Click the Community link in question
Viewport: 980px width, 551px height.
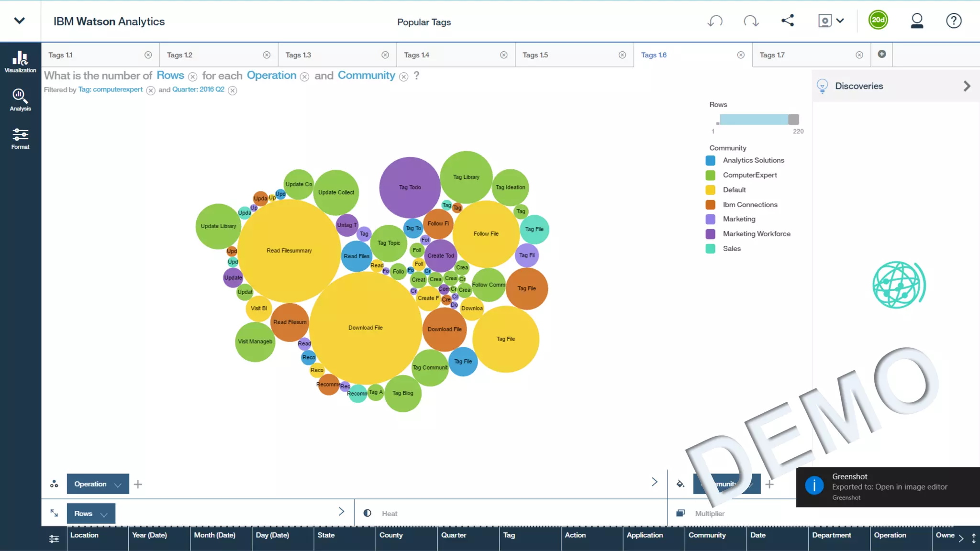pos(366,76)
